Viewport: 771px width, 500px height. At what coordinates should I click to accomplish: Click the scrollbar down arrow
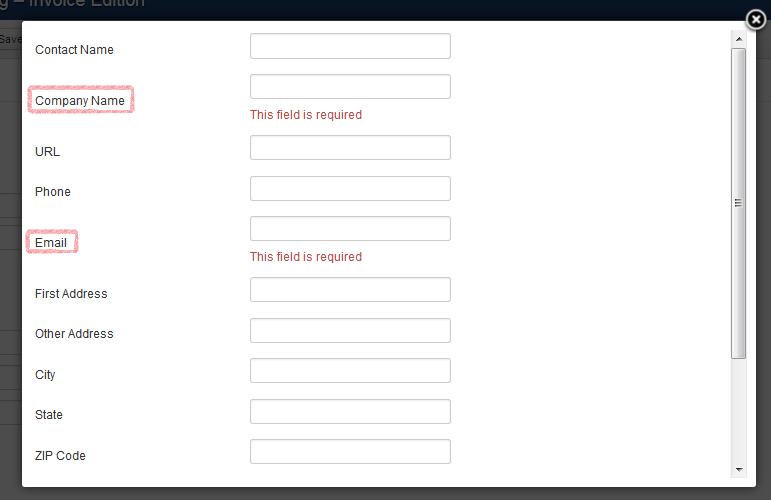coord(739,470)
